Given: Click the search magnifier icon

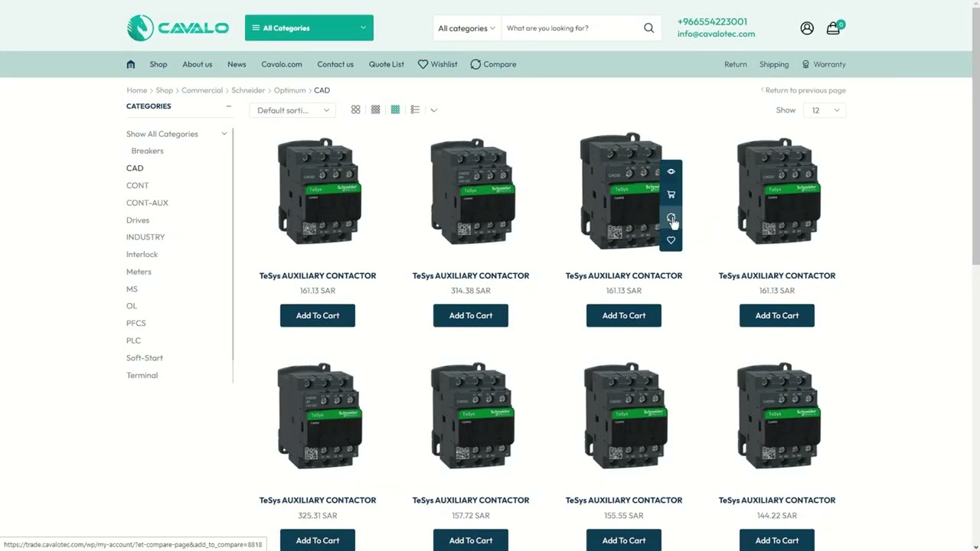Looking at the screenshot, I should pos(648,28).
